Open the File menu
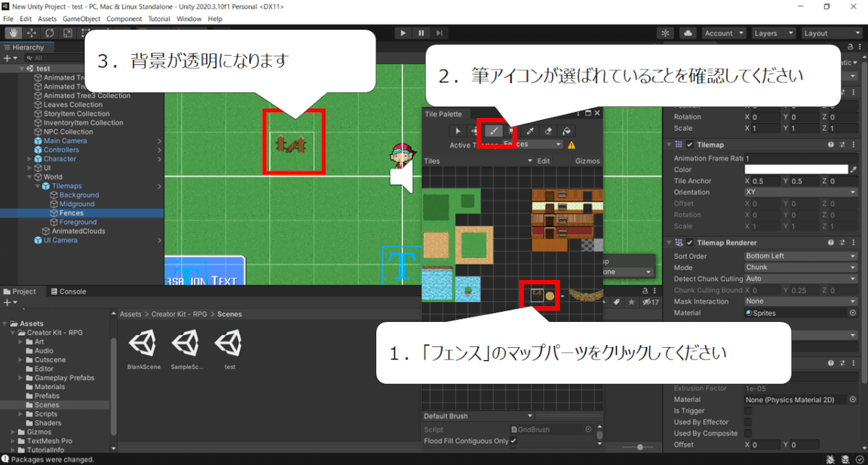The image size is (868, 465). coord(9,19)
